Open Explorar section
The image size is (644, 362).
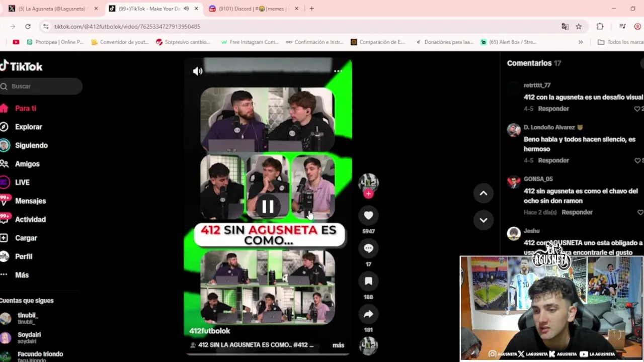point(28,127)
